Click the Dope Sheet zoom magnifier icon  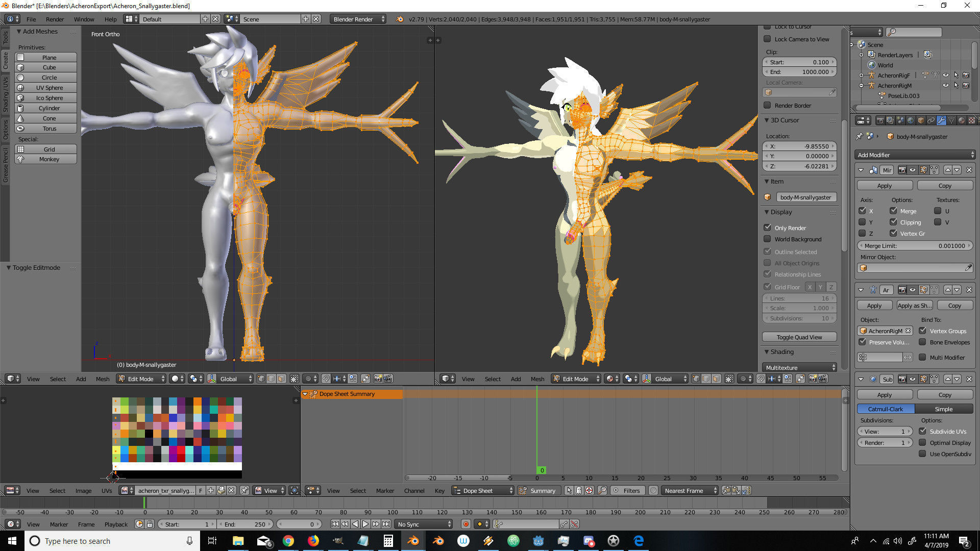(x=602, y=490)
